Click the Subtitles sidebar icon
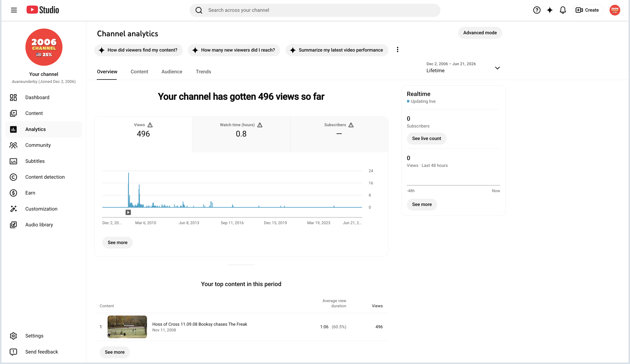630x364 pixels. coord(13,161)
